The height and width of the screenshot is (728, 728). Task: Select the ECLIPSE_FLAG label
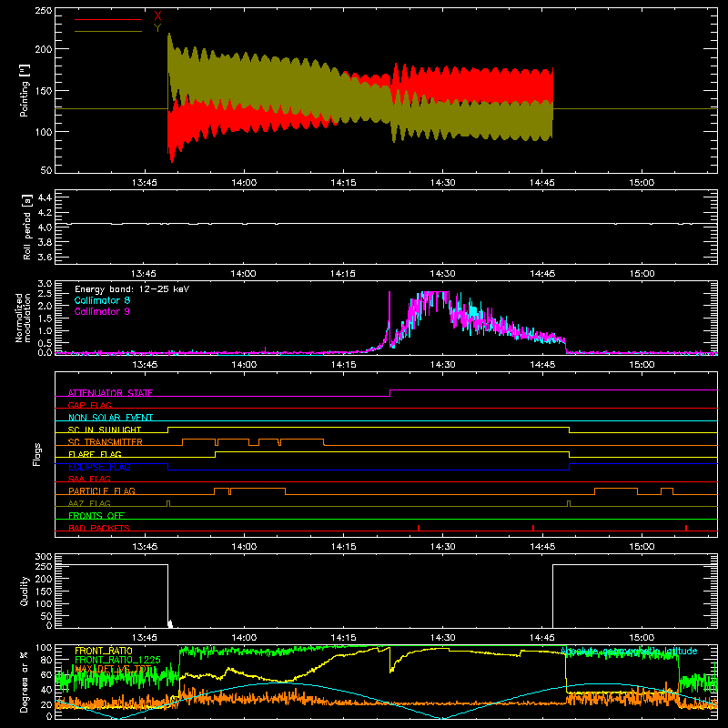[x=99, y=467]
